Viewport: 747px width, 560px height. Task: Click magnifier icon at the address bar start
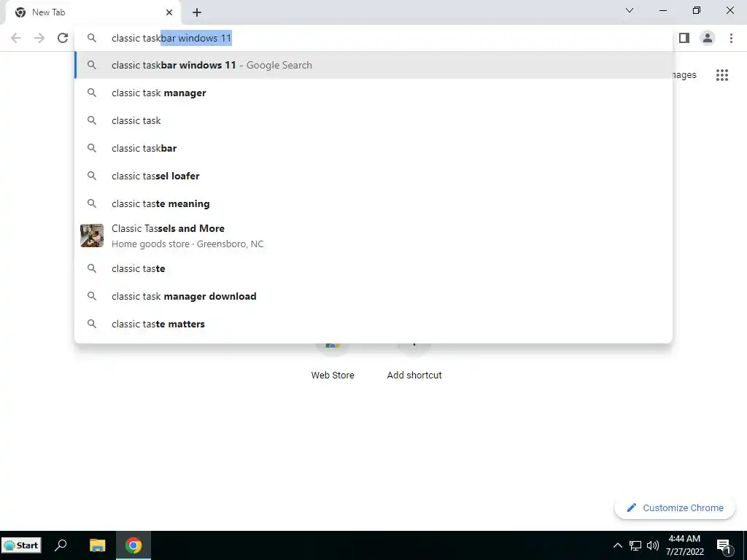[92, 38]
